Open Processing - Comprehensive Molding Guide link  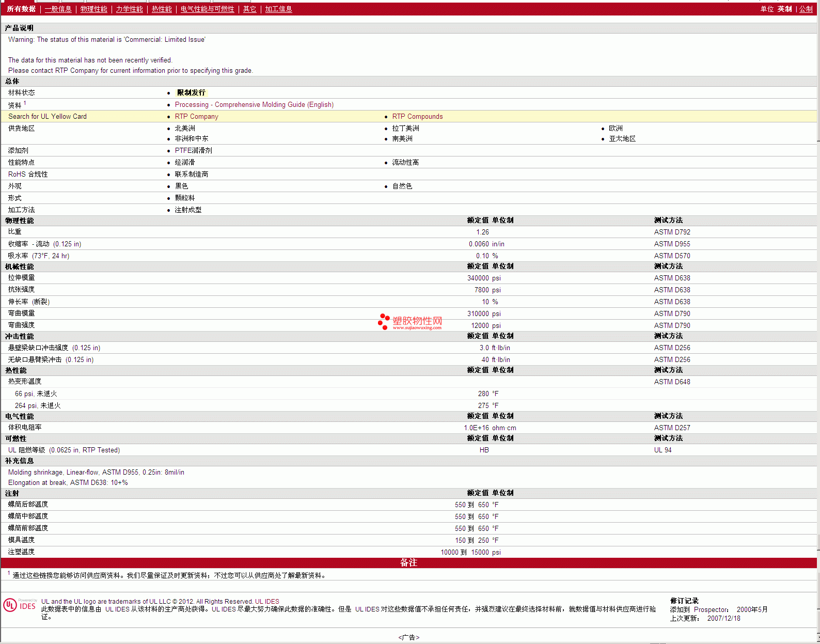point(254,105)
